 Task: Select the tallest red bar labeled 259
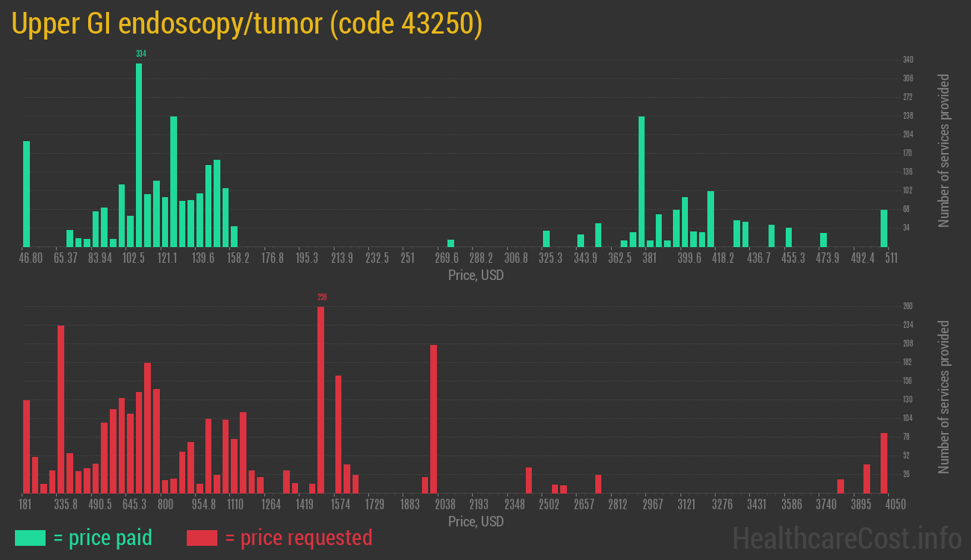click(x=320, y=399)
